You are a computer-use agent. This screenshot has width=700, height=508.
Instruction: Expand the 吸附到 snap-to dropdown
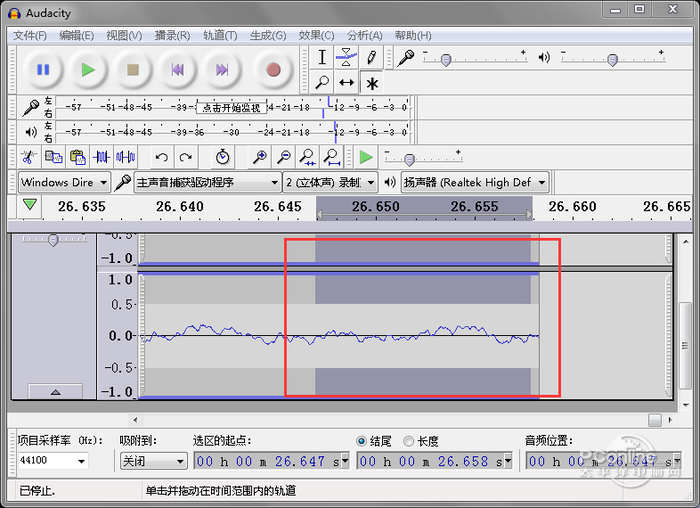[x=153, y=461]
